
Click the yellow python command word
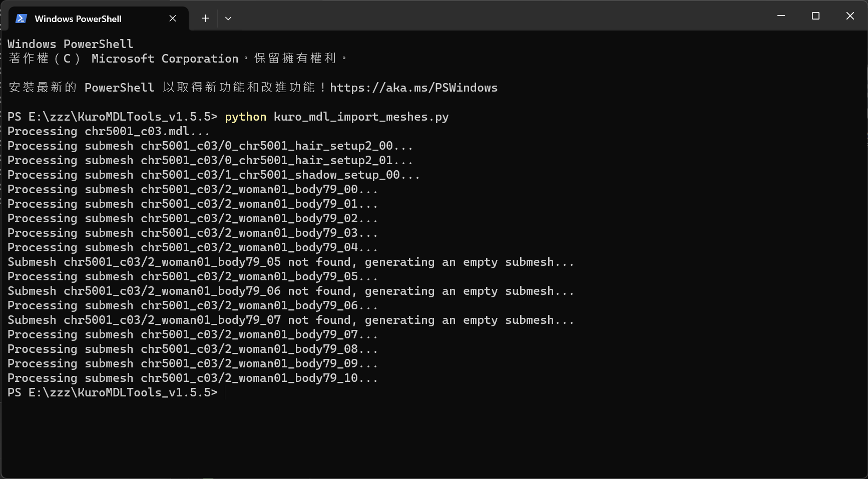pyautogui.click(x=245, y=117)
